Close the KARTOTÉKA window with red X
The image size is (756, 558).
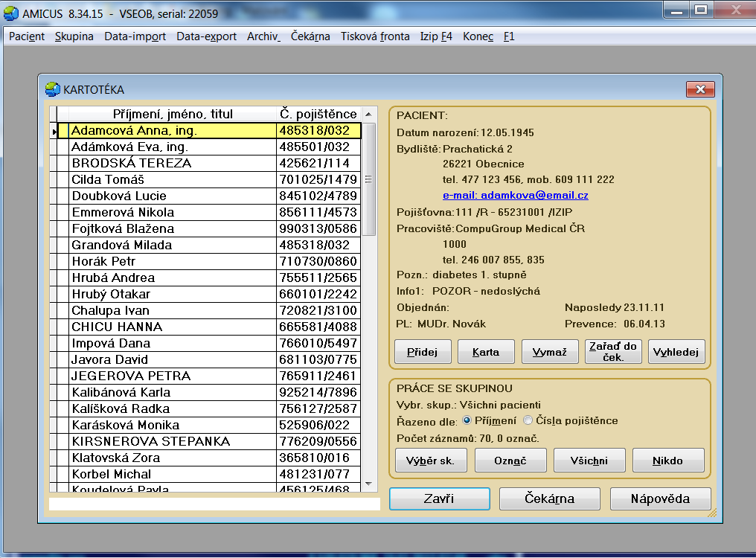[x=700, y=89]
